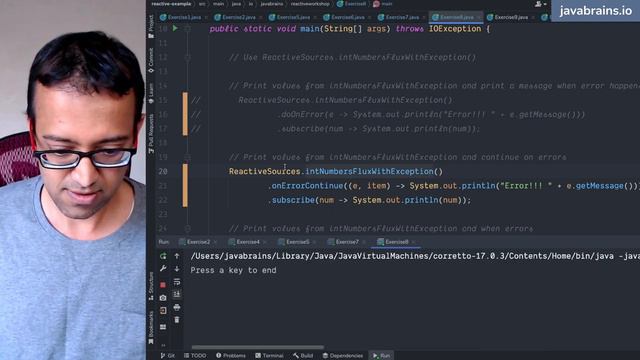Screen dimensions: 640x360
Task: Open the Build tool window
Action: pyautogui.click(x=303, y=356)
